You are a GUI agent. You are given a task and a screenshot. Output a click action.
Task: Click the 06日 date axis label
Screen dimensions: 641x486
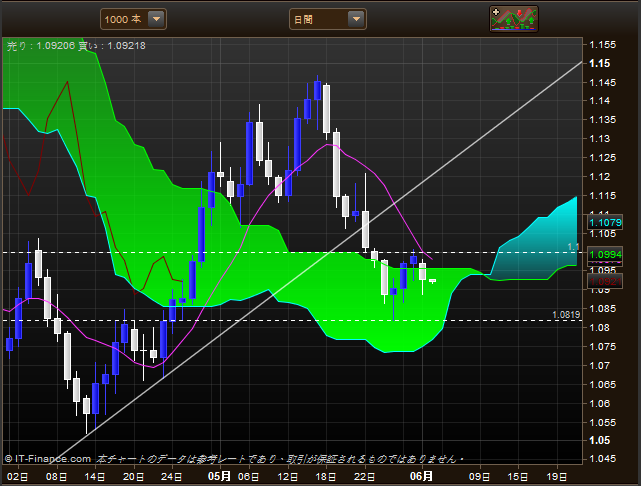(x=249, y=477)
